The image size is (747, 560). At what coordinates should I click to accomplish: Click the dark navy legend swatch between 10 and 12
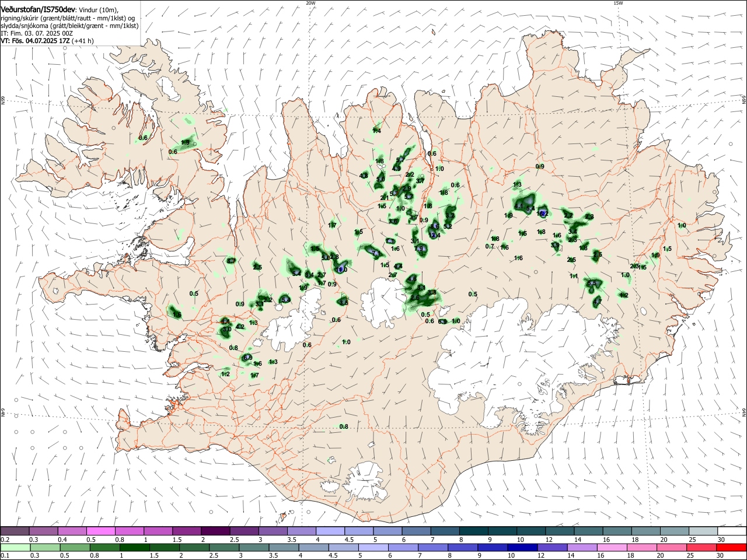(521, 548)
